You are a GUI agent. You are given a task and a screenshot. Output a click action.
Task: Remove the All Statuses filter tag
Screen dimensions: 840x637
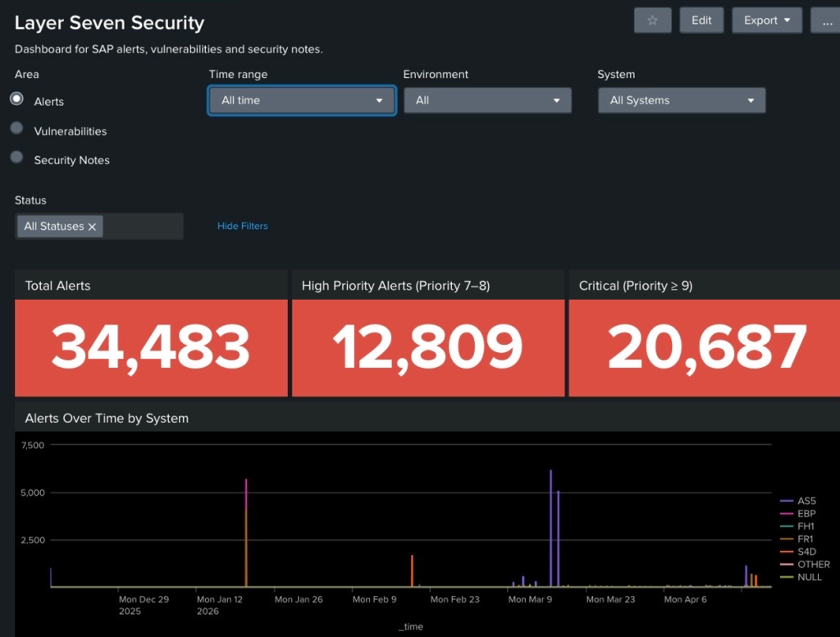(92, 227)
